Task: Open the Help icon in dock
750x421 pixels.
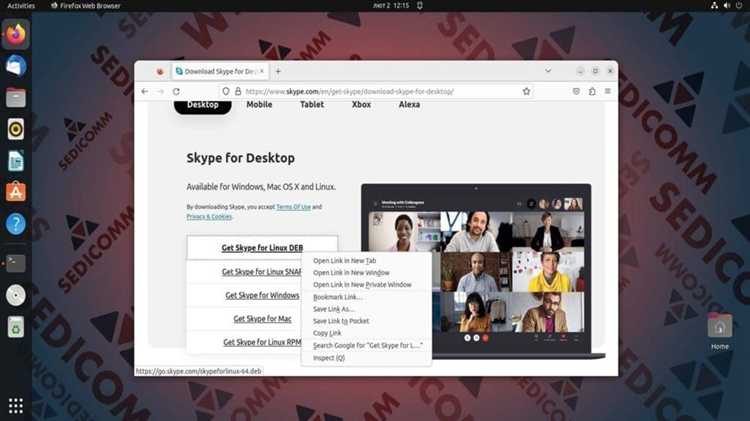Action: [16, 224]
